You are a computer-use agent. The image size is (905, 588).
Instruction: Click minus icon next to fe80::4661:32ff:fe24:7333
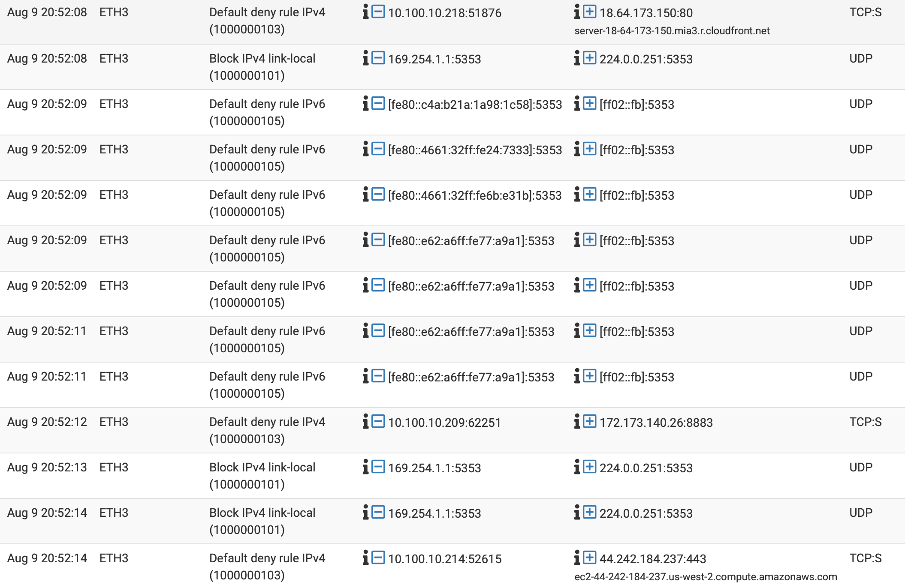pos(378,149)
